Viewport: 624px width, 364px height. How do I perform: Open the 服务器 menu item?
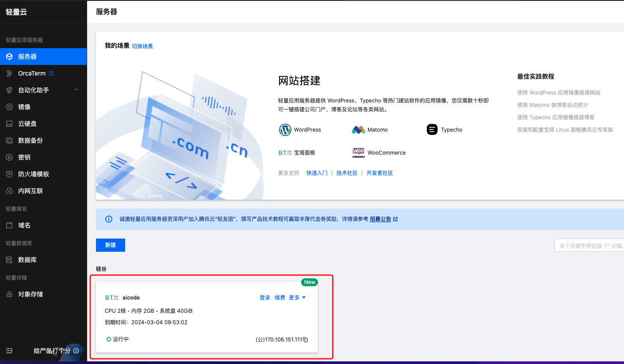pyautogui.click(x=43, y=57)
